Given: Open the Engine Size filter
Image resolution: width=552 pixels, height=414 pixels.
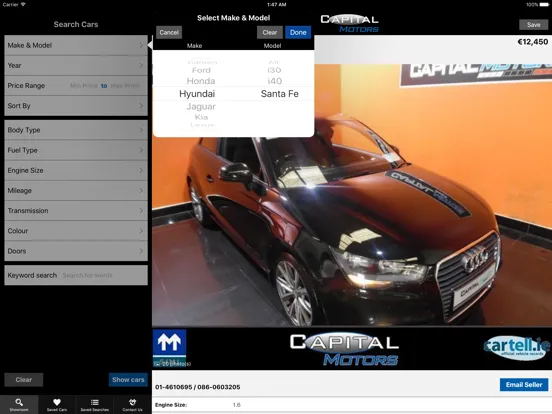Looking at the screenshot, I should tap(76, 170).
